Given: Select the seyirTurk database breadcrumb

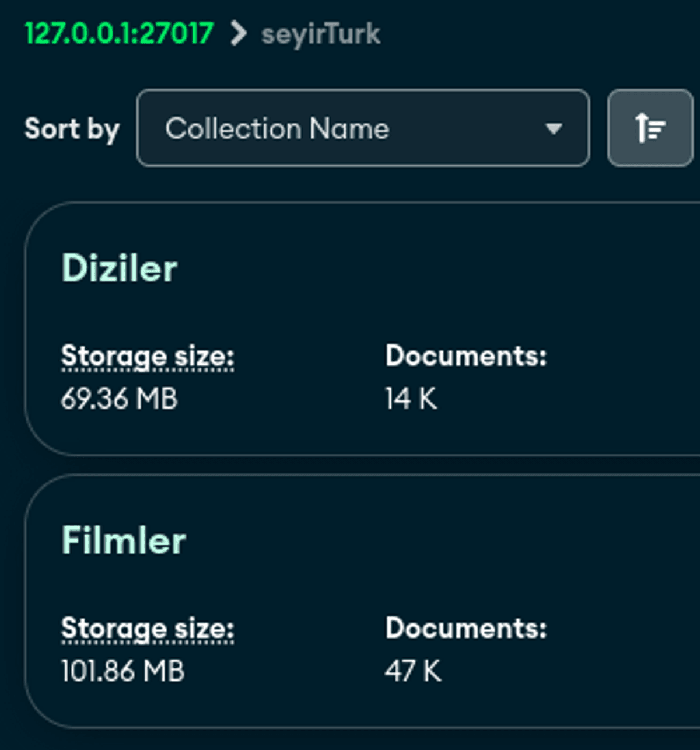Looking at the screenshot, I should [x=321, y=34].
